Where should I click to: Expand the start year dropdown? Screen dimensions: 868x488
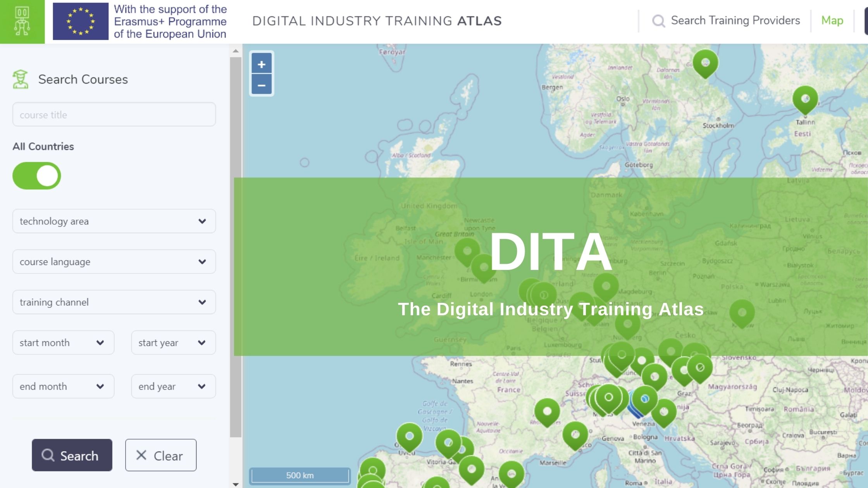point(174,343)
